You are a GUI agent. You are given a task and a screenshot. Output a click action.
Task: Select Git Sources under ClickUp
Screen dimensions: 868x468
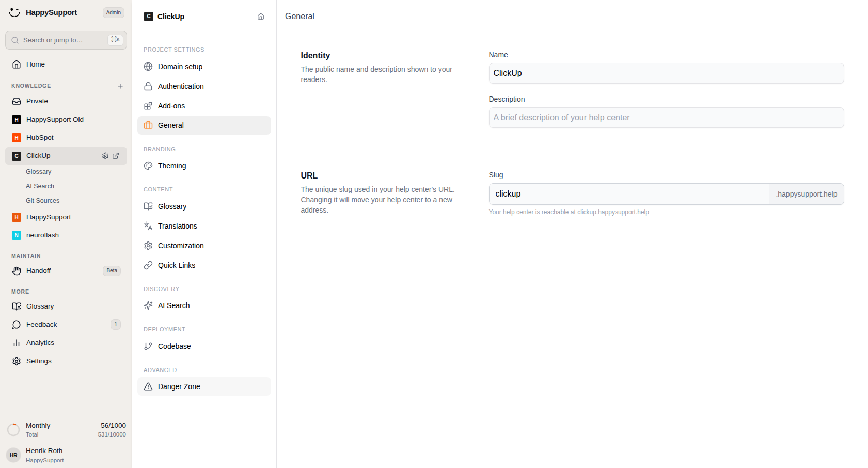[x=42, y=201]
